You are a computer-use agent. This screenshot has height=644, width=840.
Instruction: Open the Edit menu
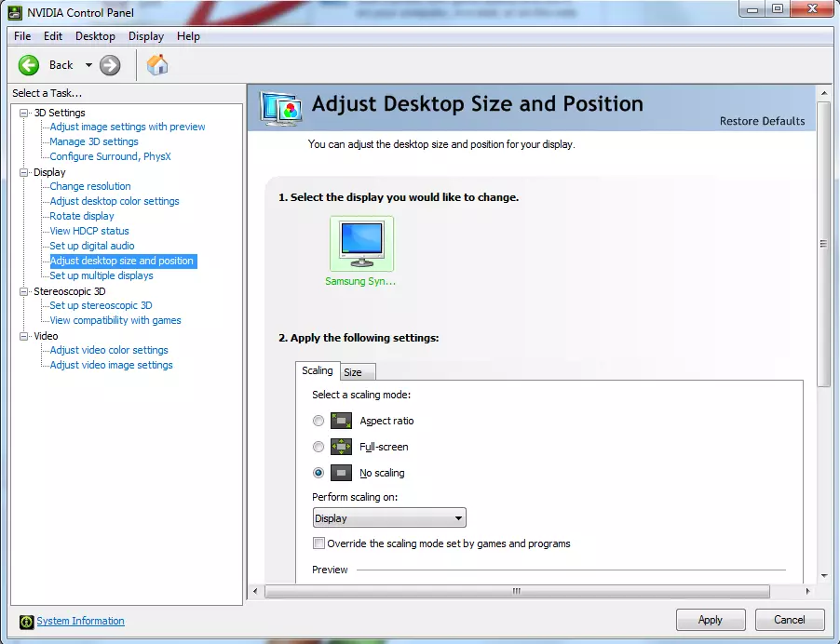53,36
